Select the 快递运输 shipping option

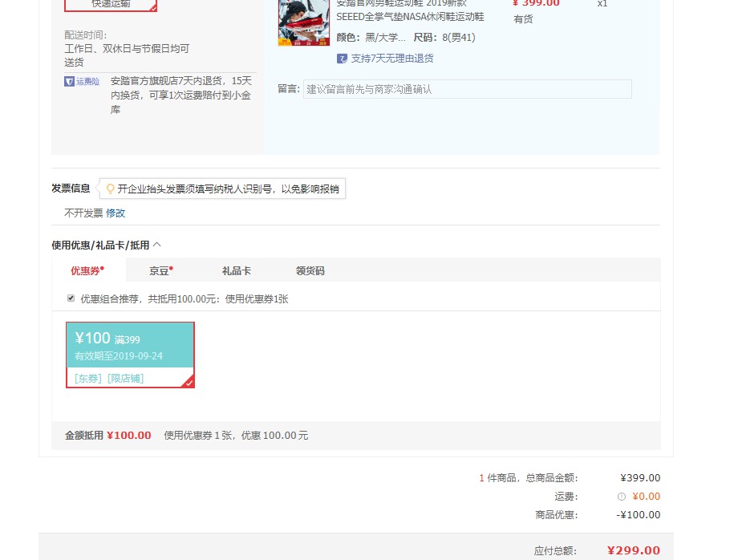(x=111, y=4)
